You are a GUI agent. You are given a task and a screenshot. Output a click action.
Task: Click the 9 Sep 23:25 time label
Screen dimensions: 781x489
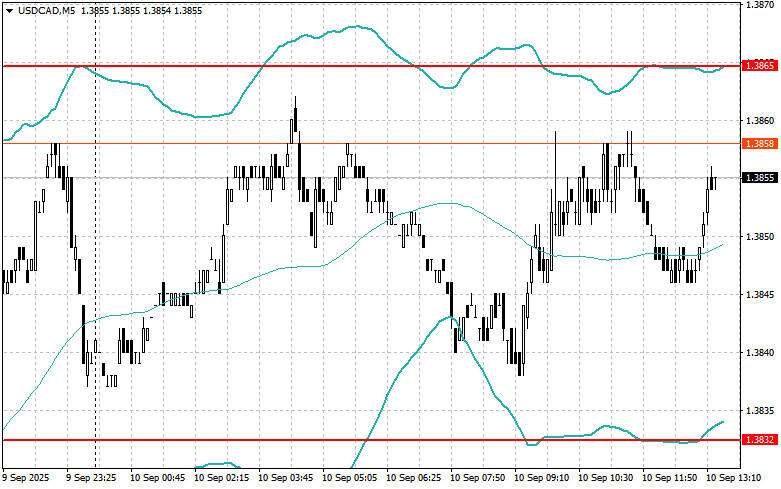tap(91, 478)
